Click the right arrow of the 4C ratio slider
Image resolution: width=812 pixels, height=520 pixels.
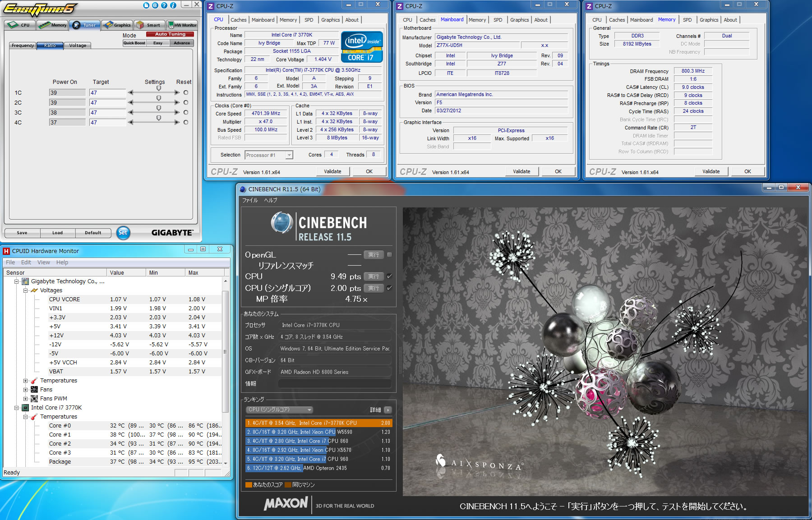(x=177, y=122)
